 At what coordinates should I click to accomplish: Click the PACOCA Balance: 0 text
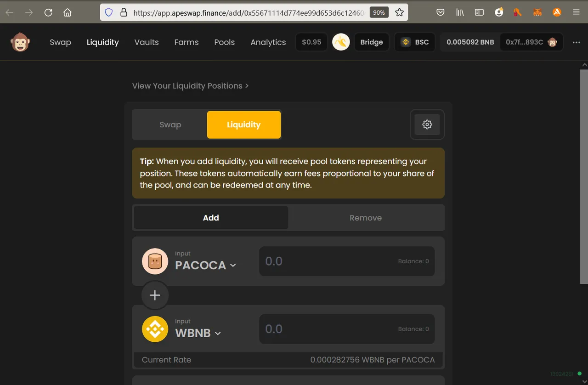[413, 261]
